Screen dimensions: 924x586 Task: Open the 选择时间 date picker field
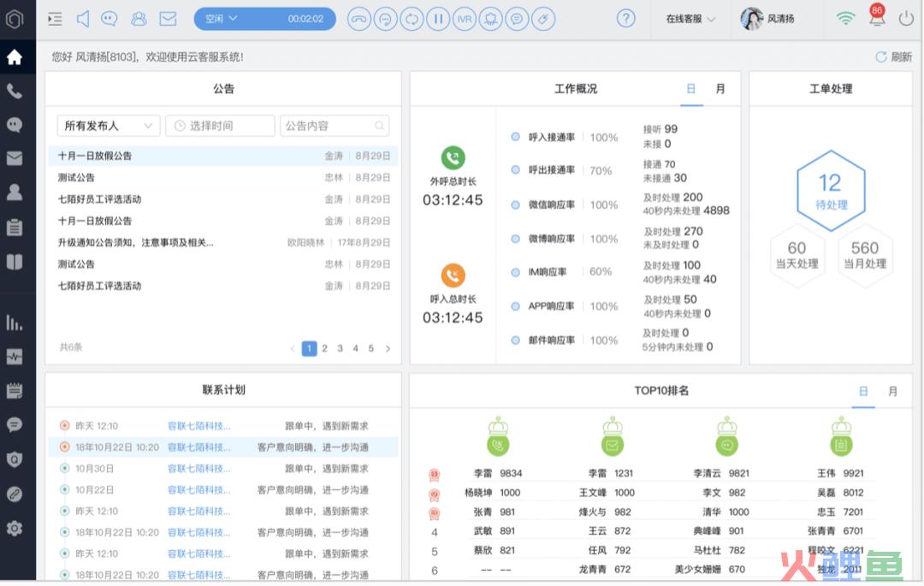point(220,126)
